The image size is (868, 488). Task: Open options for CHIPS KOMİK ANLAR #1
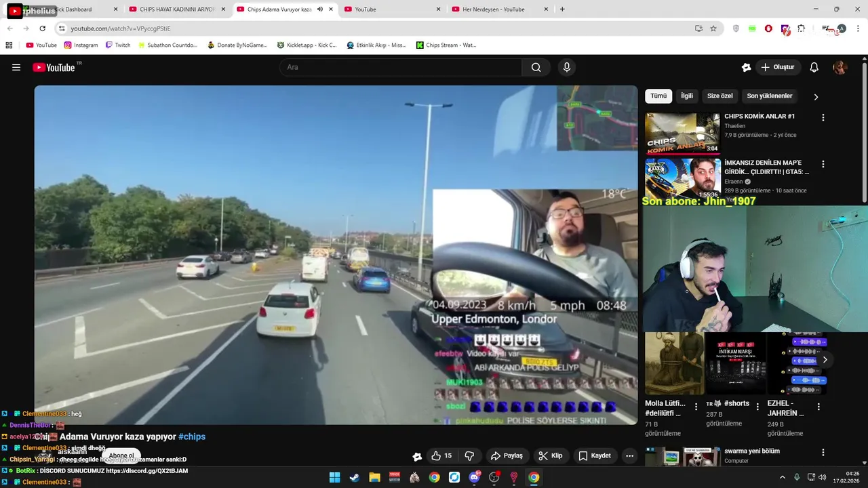coord(823,117)
